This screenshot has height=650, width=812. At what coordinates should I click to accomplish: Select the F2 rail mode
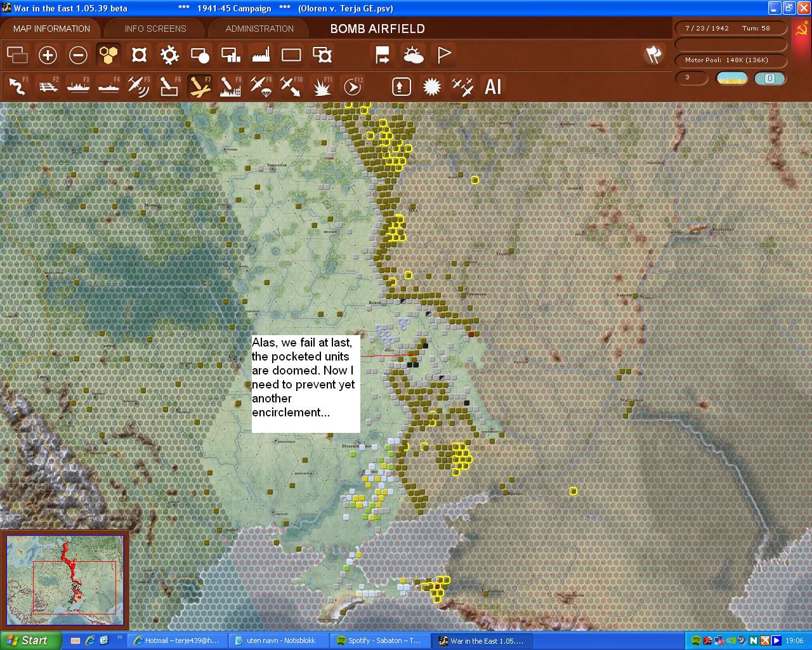click(48, 86)
